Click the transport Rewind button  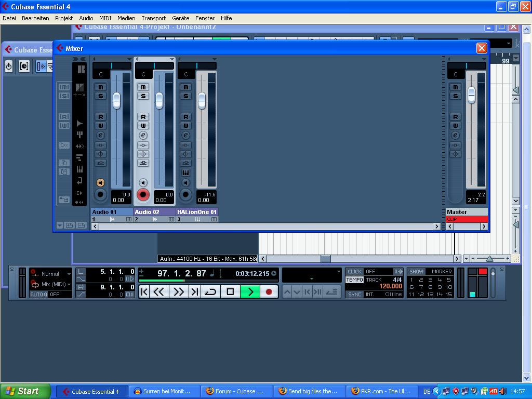(159, 292)
